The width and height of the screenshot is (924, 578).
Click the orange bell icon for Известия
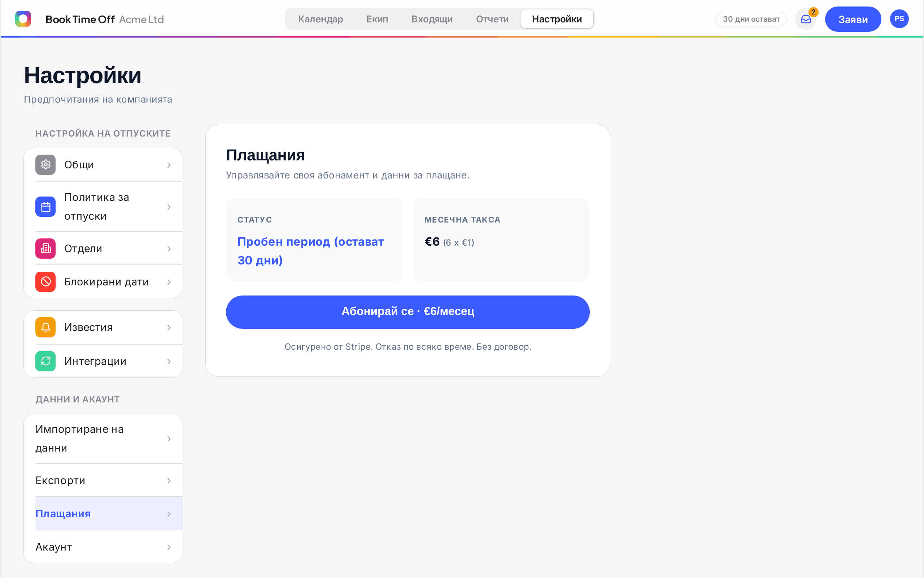(x=45, y=327)
